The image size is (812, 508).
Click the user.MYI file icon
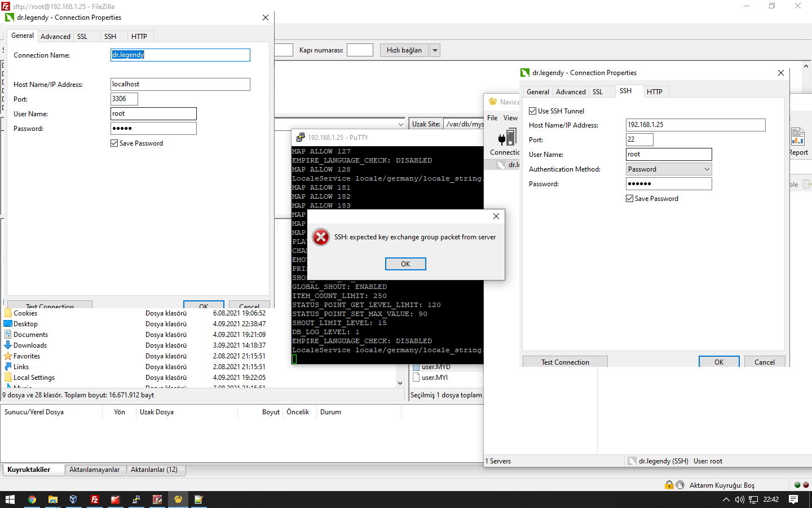tap(416, 378)
